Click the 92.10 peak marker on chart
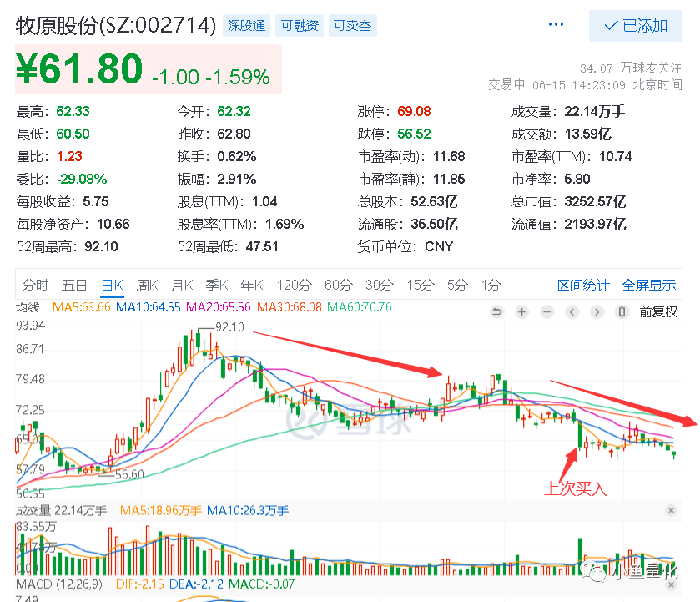The width and height of the screenshot is (700, 602). point(229,327)
